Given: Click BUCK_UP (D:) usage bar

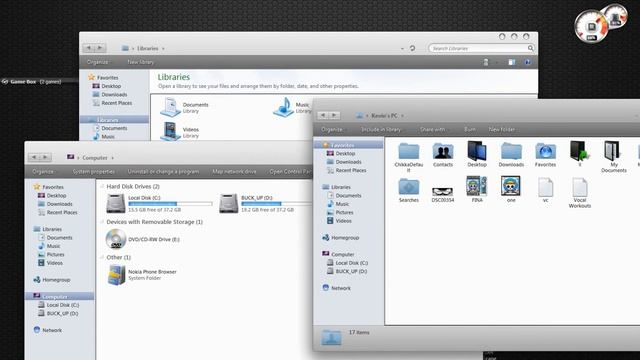Looking at the screenshot, I should tap(276, 203).
